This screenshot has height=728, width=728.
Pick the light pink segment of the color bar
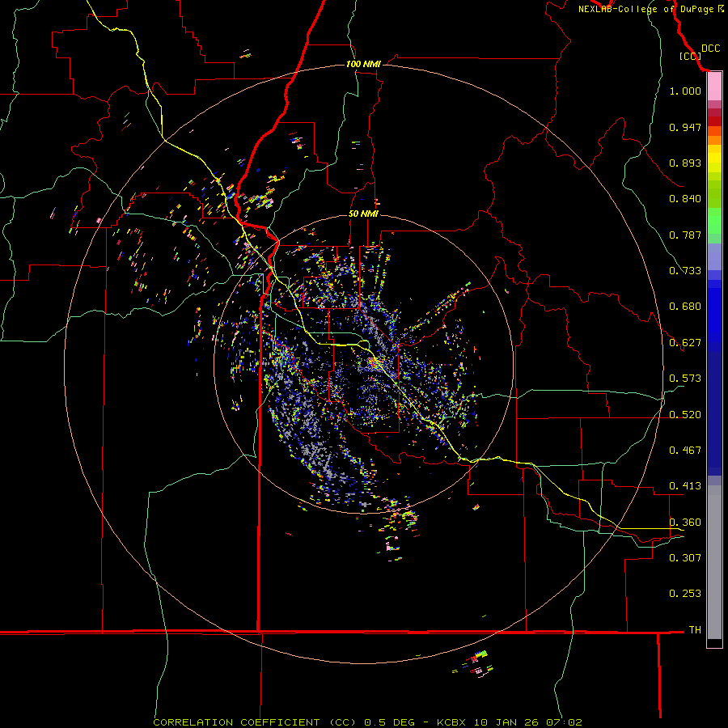pyautogui.click(x=714, y=87)
